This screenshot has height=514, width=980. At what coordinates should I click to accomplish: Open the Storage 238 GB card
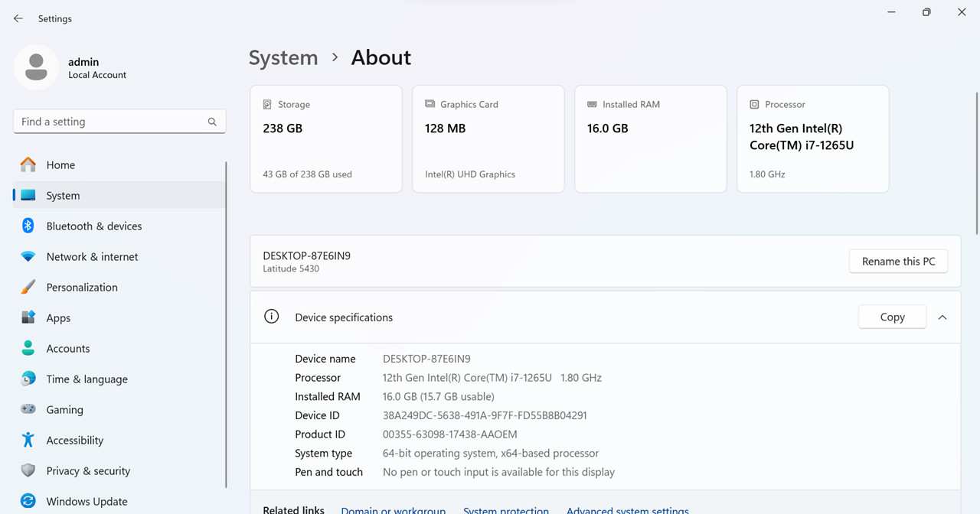pos(326,138)
